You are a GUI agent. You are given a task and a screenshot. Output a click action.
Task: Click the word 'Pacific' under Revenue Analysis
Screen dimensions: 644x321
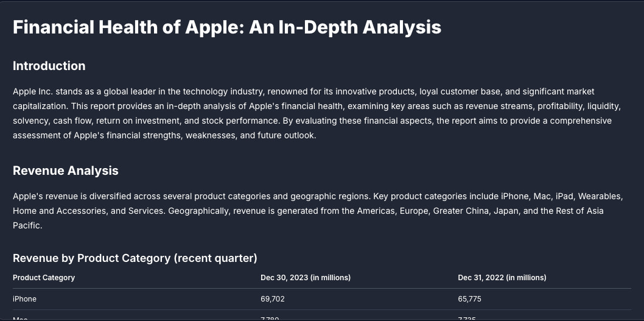[27, 225]
